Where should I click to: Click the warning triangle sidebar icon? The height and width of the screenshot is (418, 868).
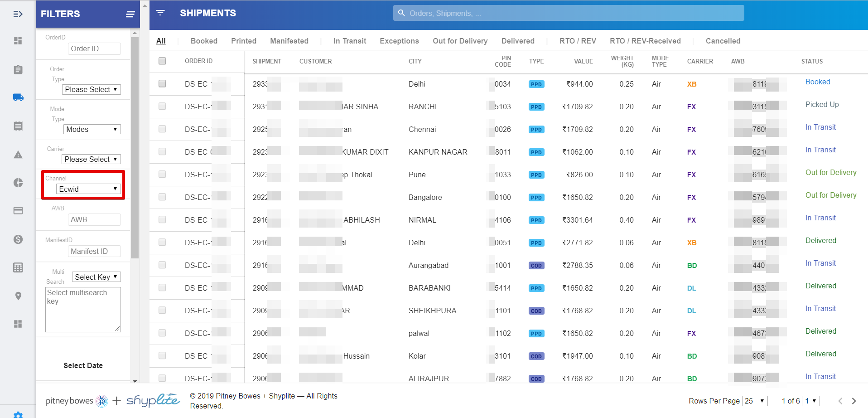pos(18,155)
